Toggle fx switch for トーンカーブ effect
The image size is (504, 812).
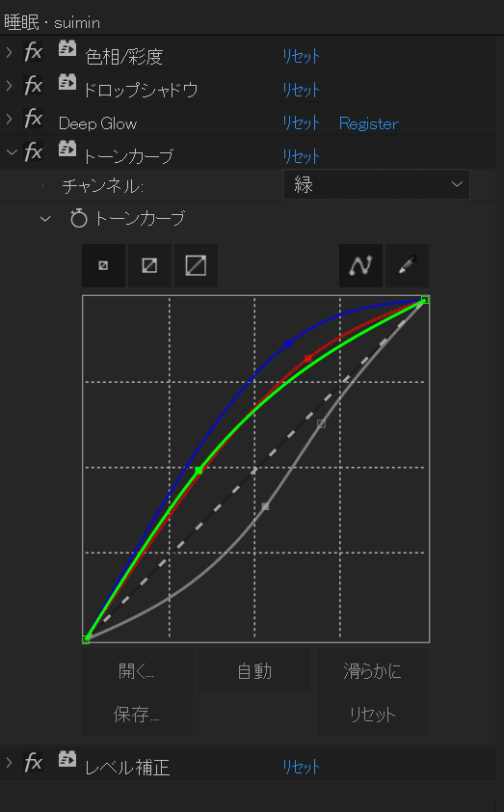[x=33, y=152]
